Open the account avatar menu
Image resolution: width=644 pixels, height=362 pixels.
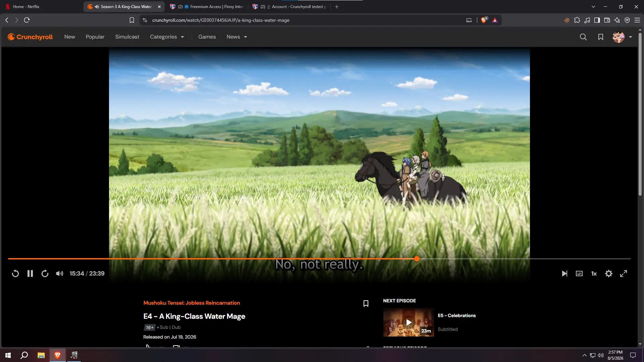[622, 37]
